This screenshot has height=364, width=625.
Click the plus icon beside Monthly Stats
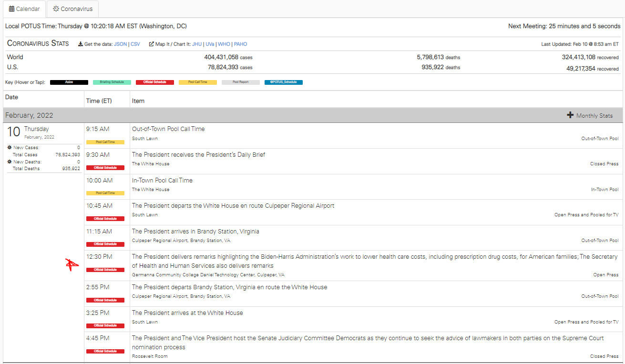tap(570, 115)
